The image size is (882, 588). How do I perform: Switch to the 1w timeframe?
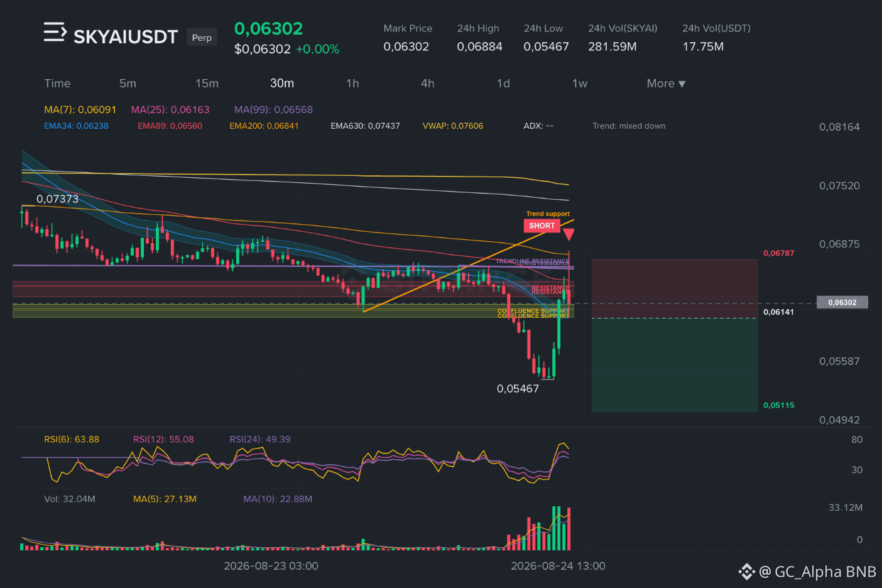coord(579,84)
